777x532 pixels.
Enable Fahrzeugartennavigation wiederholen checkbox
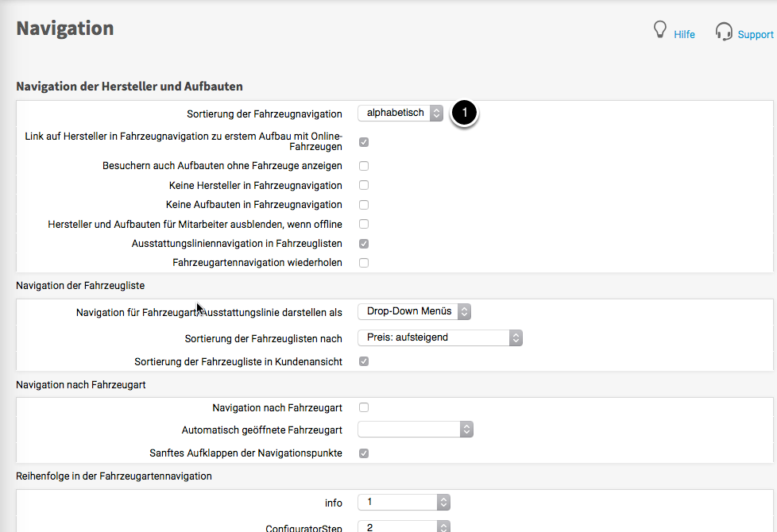(x=364, y=263)
